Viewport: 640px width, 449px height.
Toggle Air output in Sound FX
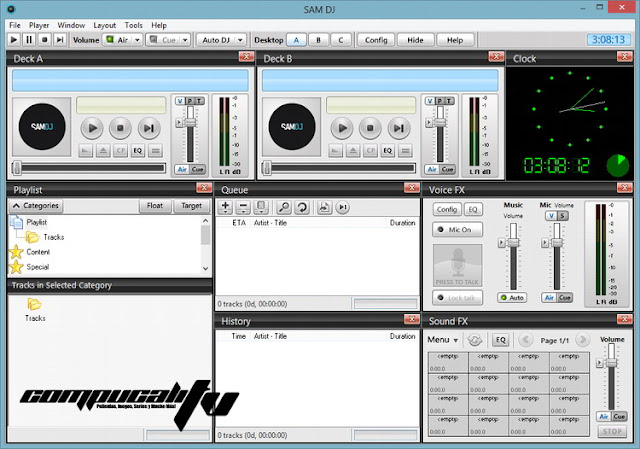click(x=604, y=416)
